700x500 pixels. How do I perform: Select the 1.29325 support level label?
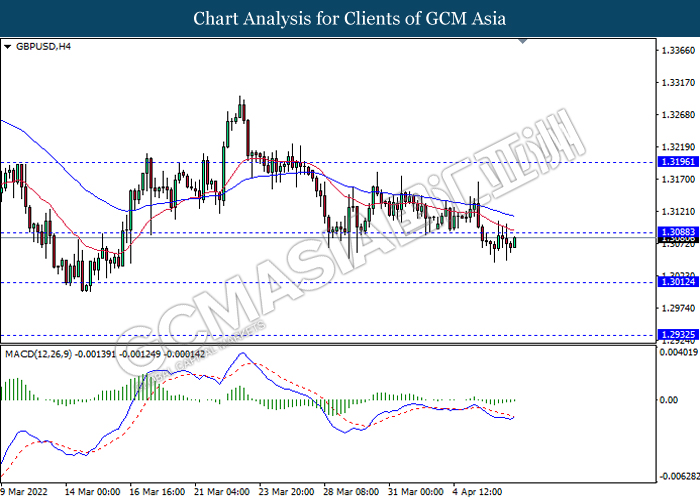click(x=678, y=334)
